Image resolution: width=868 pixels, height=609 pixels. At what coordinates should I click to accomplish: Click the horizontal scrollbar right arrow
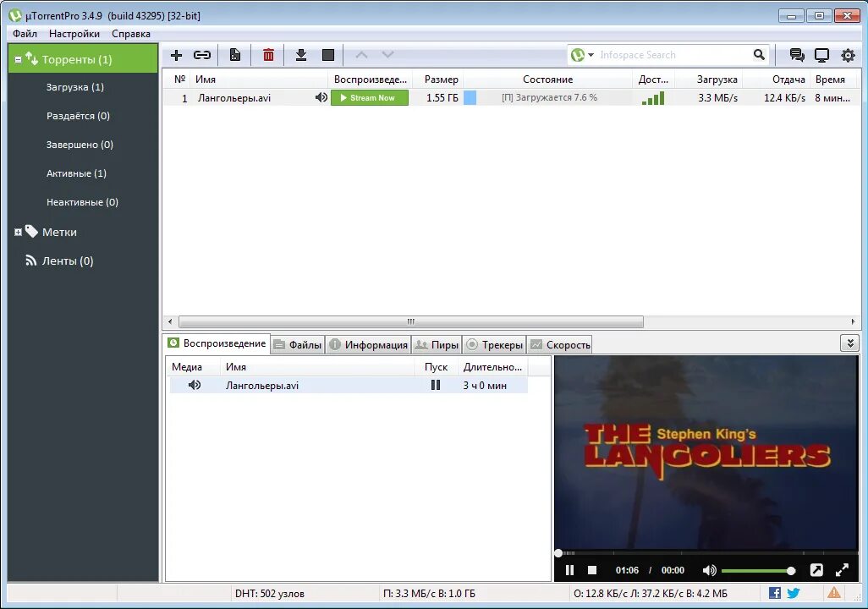click(x=853, y=321)
